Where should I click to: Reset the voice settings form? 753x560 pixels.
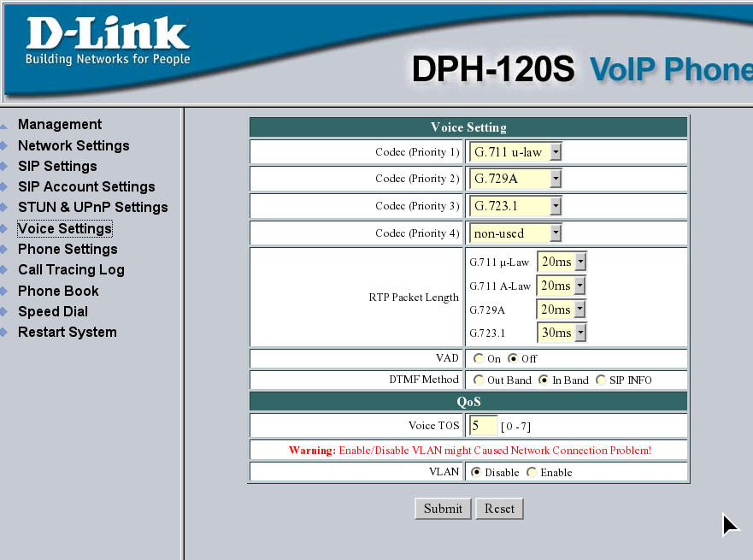499,509
